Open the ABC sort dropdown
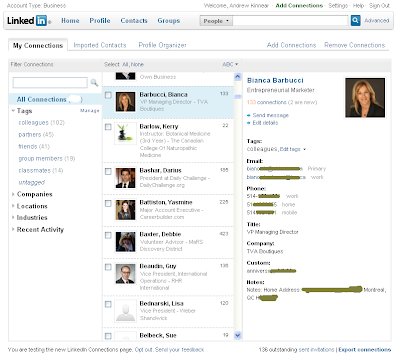400x360 pixels. [x=230, y=64]
